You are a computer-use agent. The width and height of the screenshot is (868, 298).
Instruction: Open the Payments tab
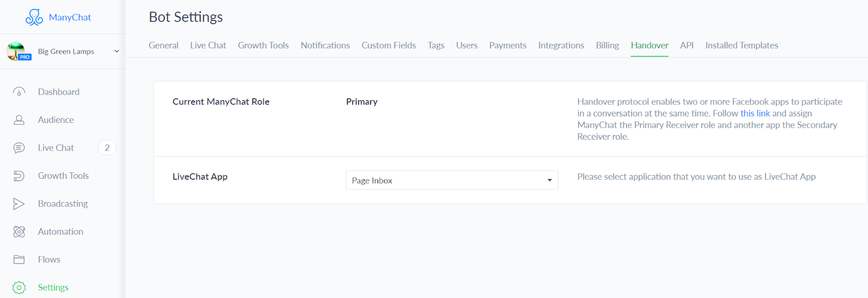click(x=508, y=46)
